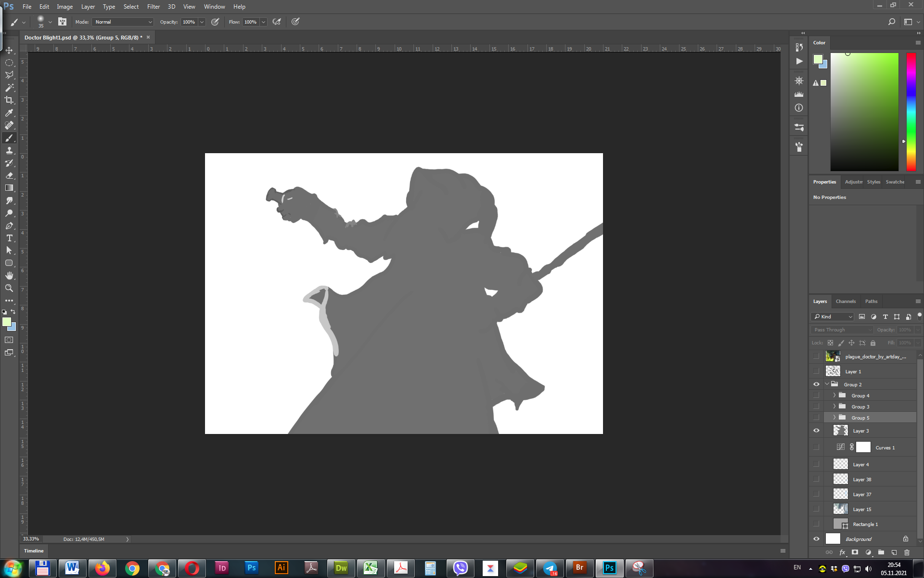The height and width of the screenshot is (578, 924).
Task: Swap foreground and background colors
Action: pyautogui.click(x=13, y=312)
